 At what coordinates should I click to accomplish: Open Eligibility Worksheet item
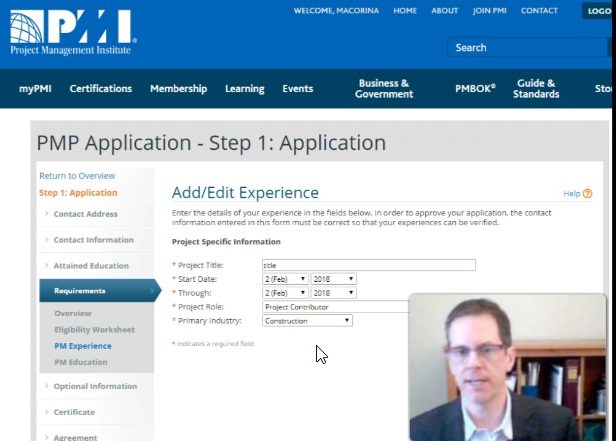click(94, 329)
